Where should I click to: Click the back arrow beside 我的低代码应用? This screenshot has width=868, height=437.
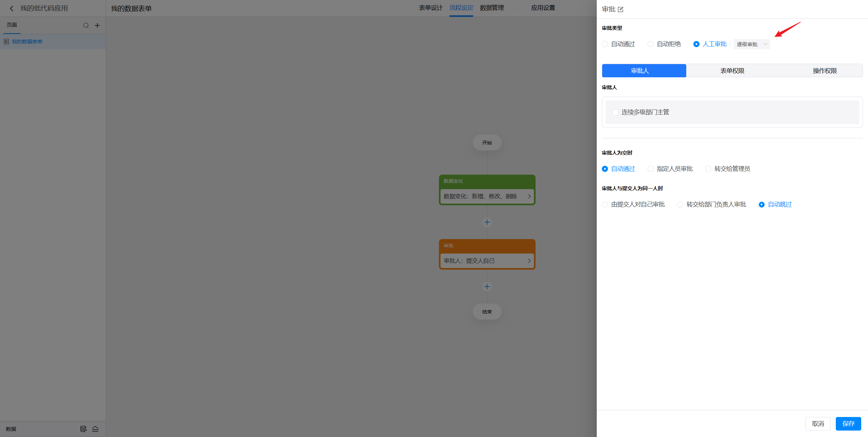point(12,8)
